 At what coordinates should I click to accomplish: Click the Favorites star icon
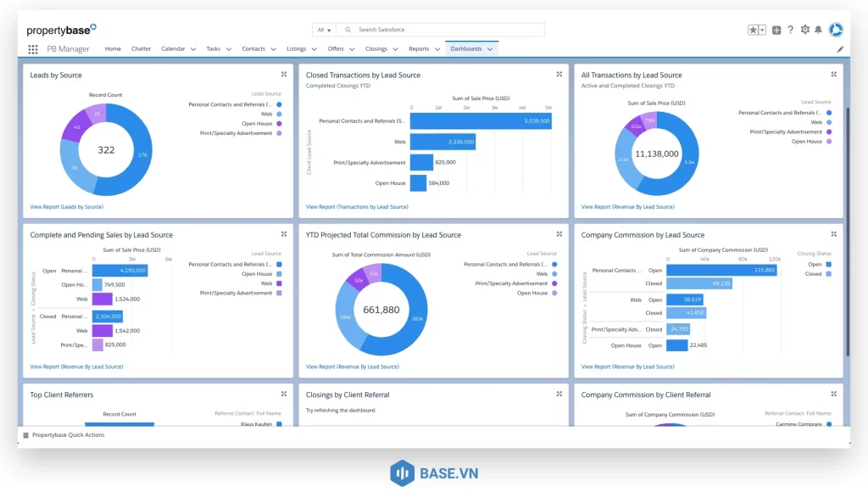pyautogui.click(x=753, y=30)
